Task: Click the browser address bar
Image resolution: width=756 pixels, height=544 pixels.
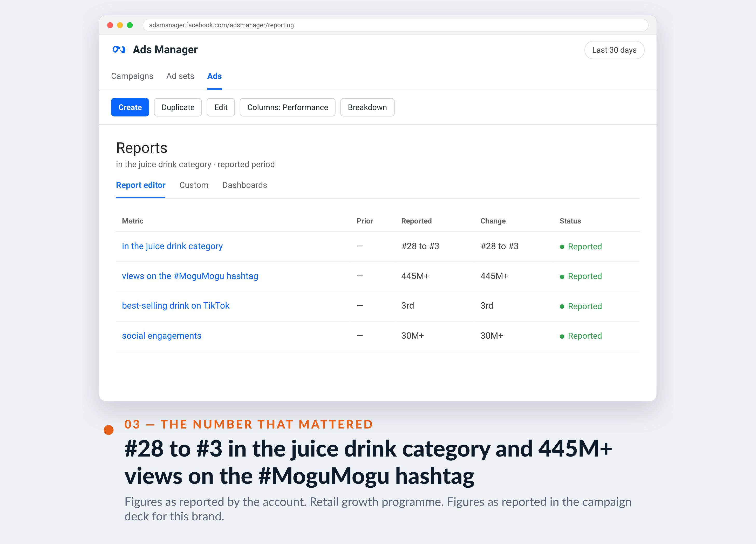Action: pos(395,25)
